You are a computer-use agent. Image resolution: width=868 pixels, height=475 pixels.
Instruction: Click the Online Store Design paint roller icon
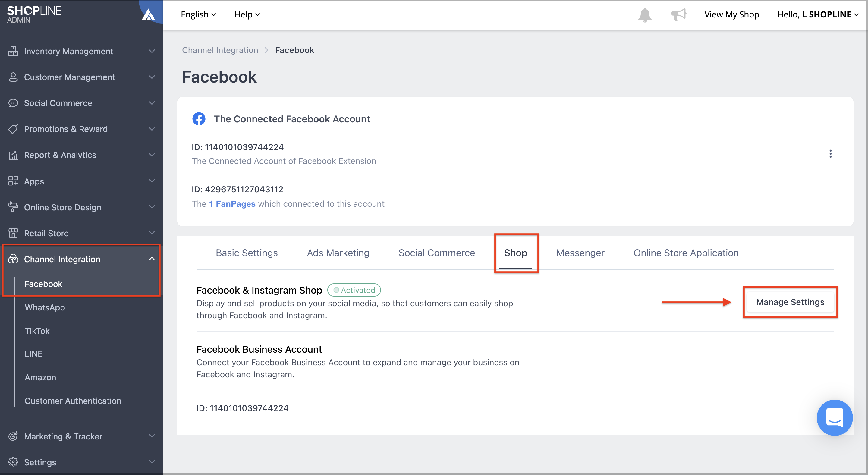(13, 207)
